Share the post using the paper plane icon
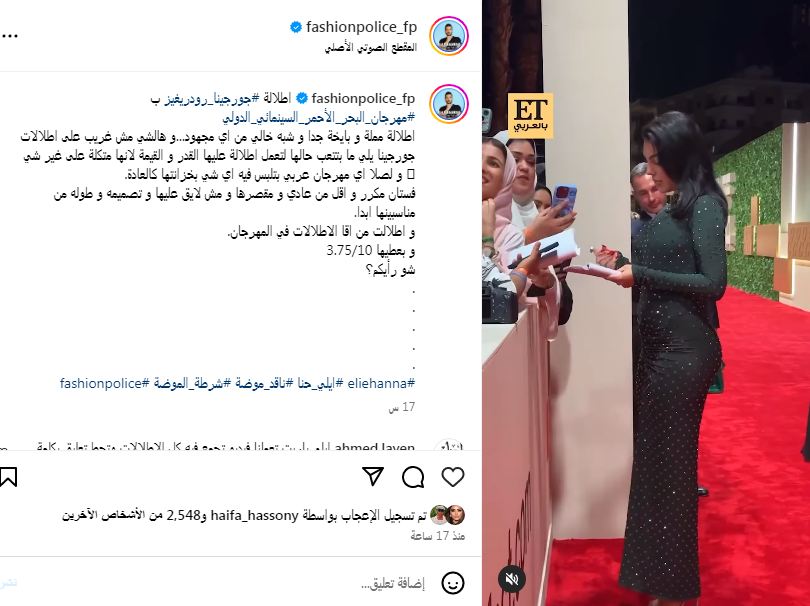 [x=373, y=477]
